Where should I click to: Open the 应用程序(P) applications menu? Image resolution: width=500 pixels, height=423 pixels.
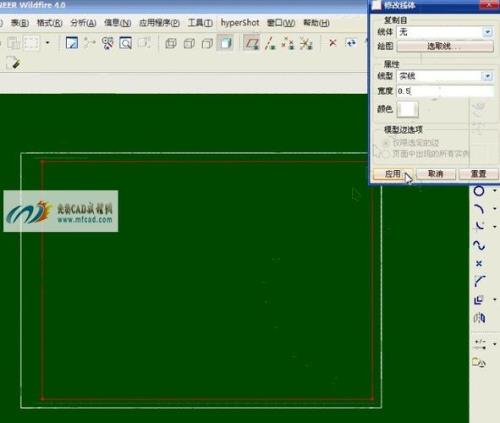[x=159, y=23]
